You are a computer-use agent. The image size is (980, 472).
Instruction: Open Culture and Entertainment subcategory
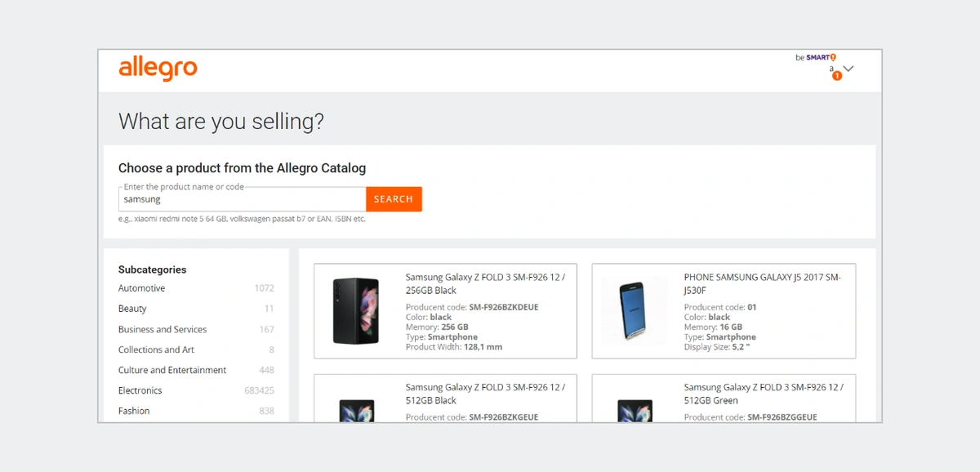(172, 370)
